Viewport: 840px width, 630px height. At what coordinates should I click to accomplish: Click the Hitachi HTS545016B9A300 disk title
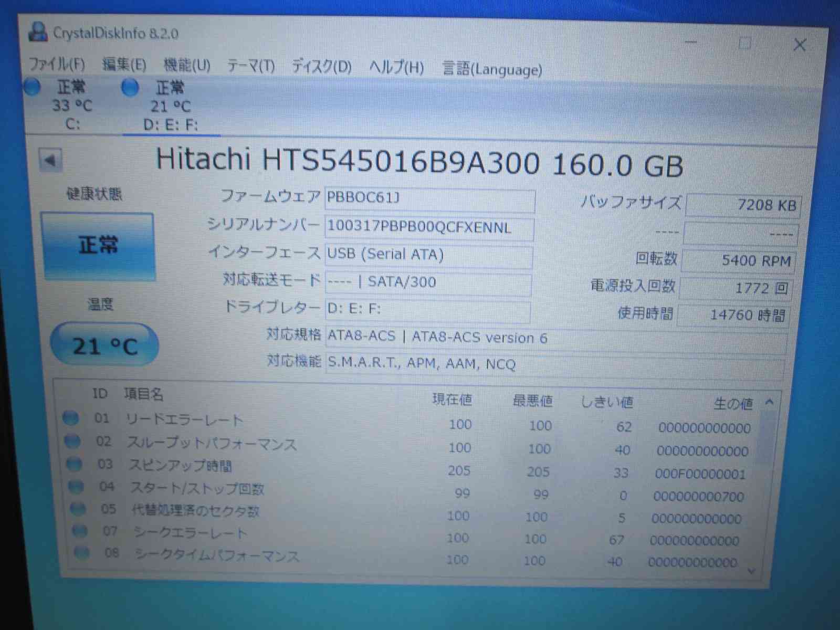point(420,163)
